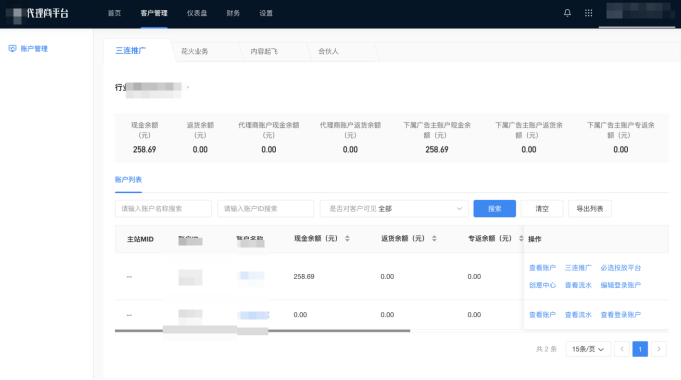Open 查看流水 in the second row
681x380 pixels.
578,314
